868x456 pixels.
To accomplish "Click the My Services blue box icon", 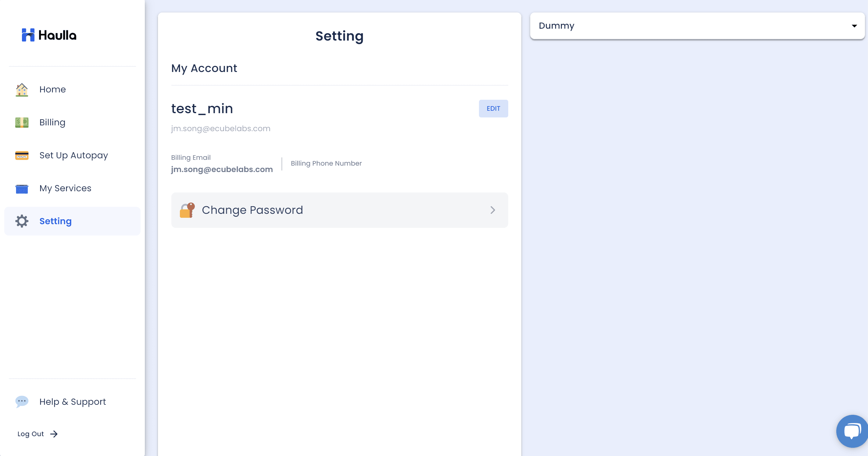I will [22, 189].
